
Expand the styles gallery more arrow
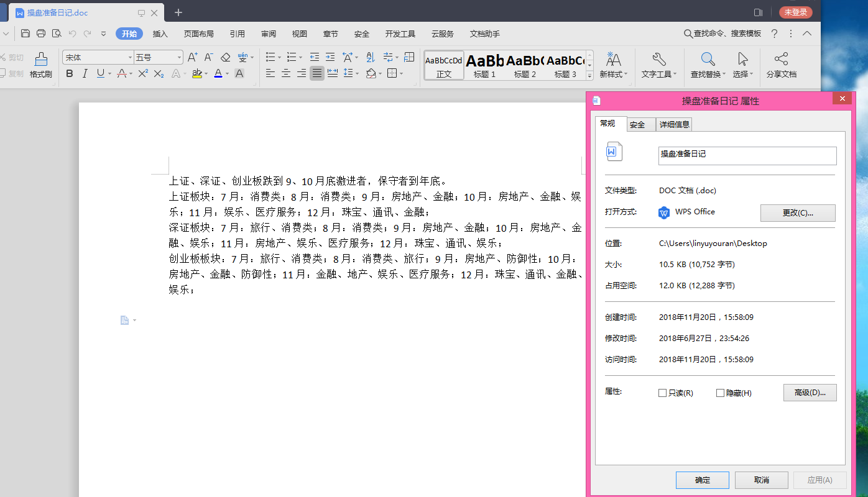(590, 75)
